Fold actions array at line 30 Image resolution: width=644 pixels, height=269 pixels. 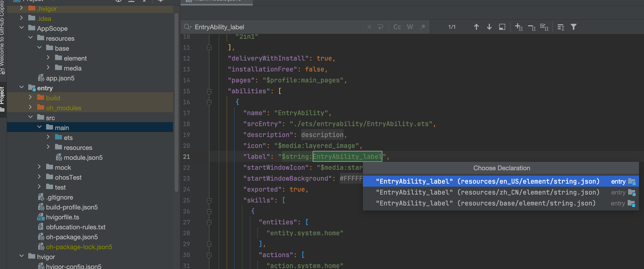pos(209,255)
